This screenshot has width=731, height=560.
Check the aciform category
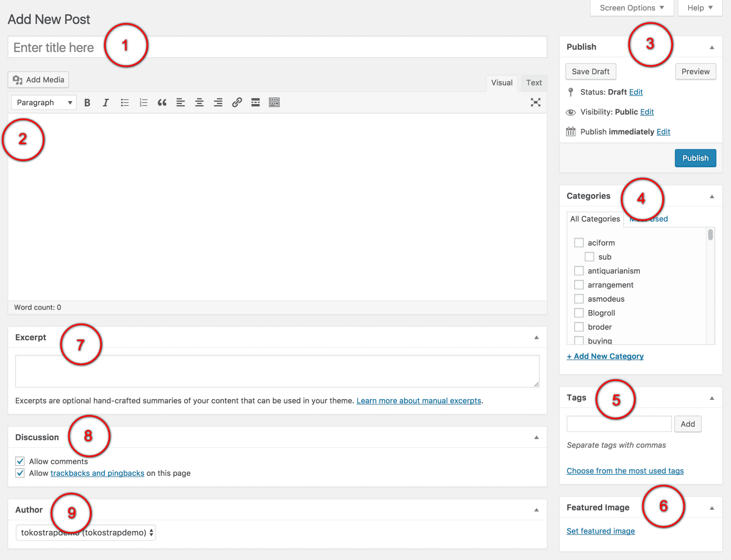pyautogui.click(x=579, y=243)
